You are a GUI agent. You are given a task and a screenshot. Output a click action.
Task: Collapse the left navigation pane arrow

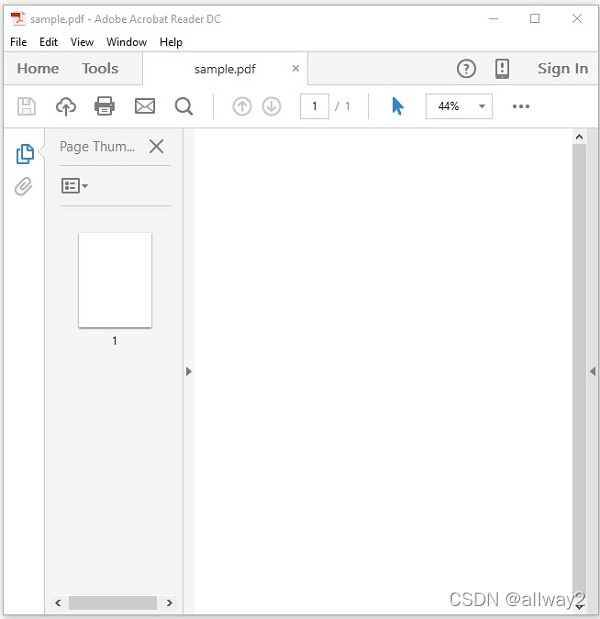point(189,371)
